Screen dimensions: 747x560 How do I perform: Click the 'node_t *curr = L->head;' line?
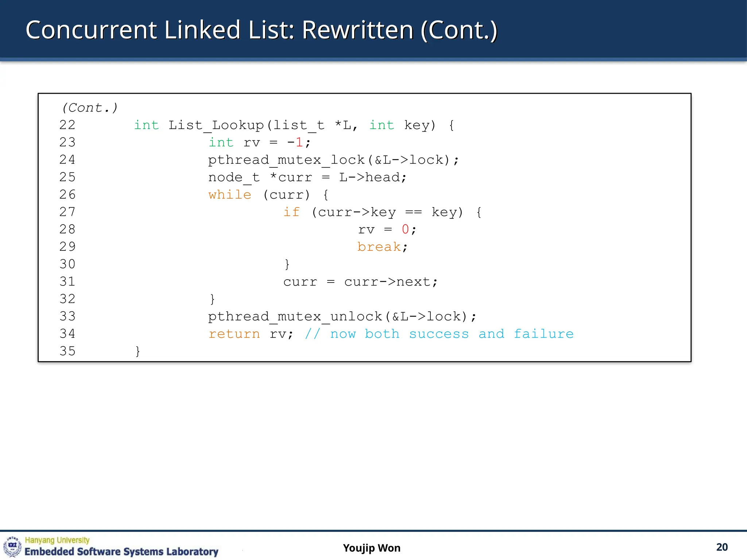307,177
